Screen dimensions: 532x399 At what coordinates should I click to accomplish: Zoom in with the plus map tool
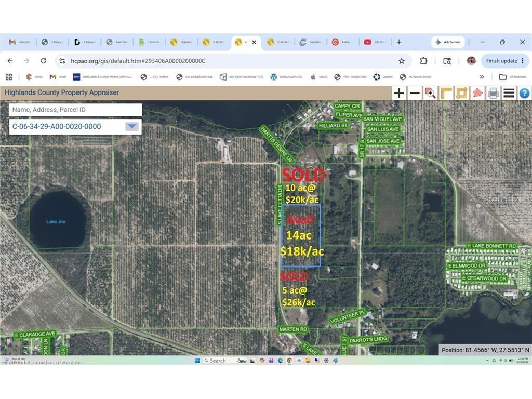click(399, 93)
